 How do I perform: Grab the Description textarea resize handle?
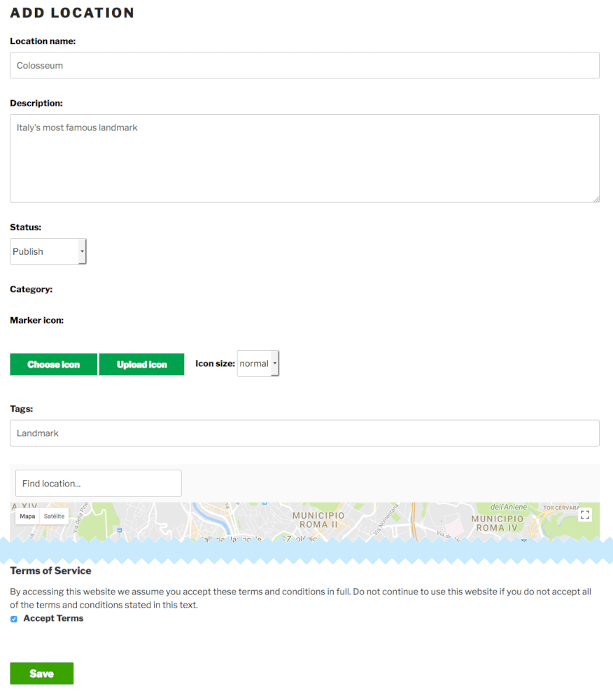pos(596,199)
